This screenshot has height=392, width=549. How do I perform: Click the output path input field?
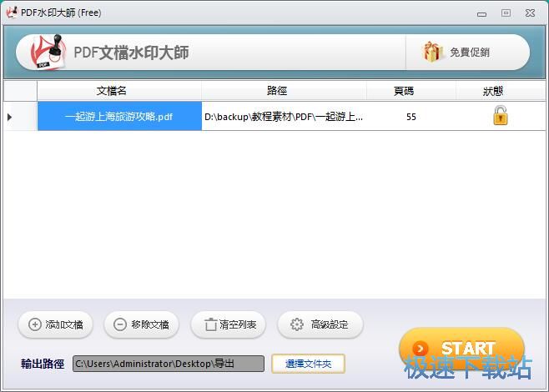pyautogui.click(x=169, y=364)
